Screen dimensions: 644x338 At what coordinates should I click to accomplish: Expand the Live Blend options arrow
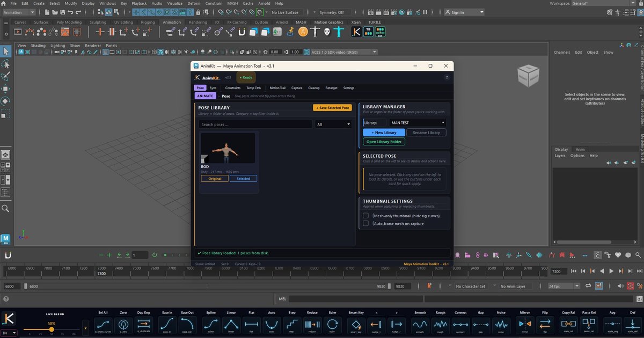click(85, 327)
